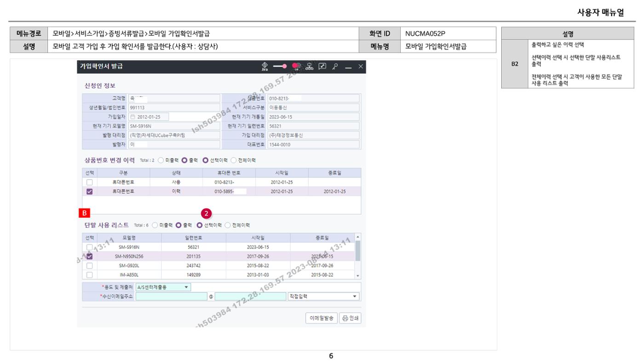Check the SM-G920L device row
The image size is (644, 362).
(90, 266)
